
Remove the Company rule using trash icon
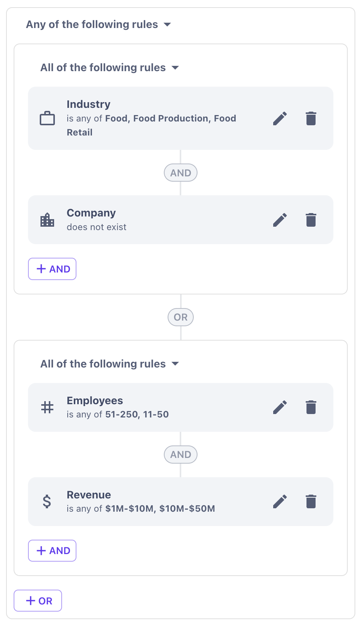coord(311,220)
